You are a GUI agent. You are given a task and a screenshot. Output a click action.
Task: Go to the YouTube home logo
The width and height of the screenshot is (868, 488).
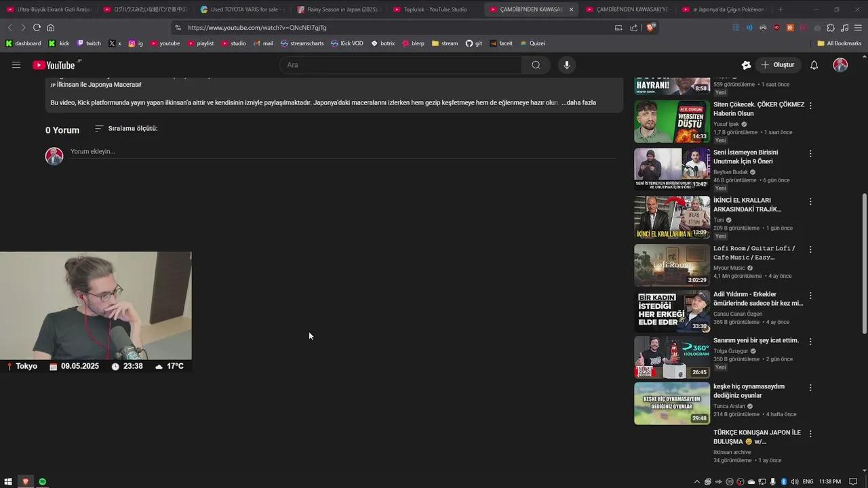[x=54, y=65]
